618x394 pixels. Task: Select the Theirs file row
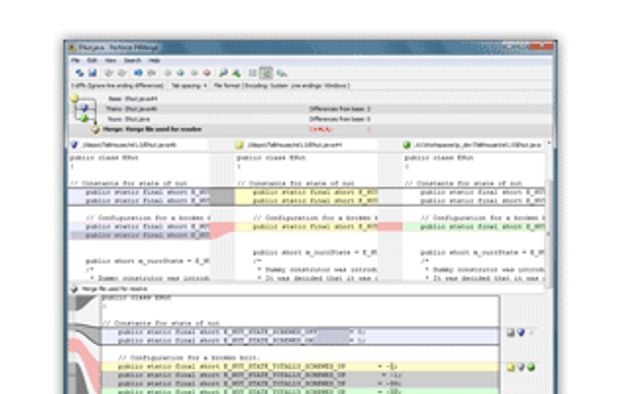(x=311, y=109)
